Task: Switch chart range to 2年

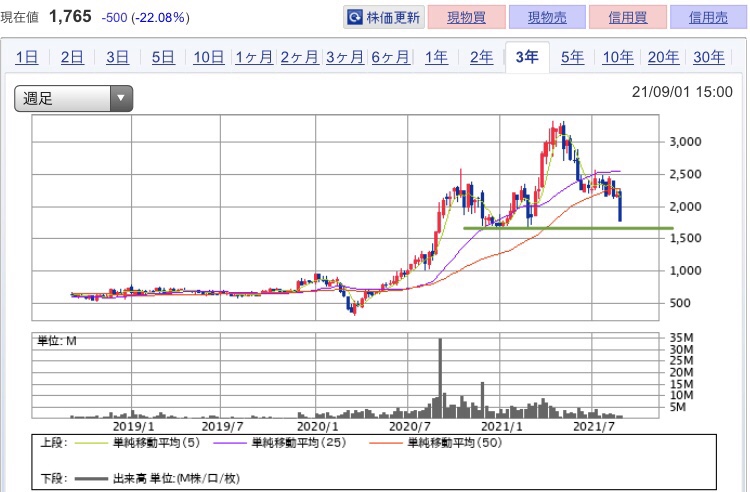Action: click(481, 57)
